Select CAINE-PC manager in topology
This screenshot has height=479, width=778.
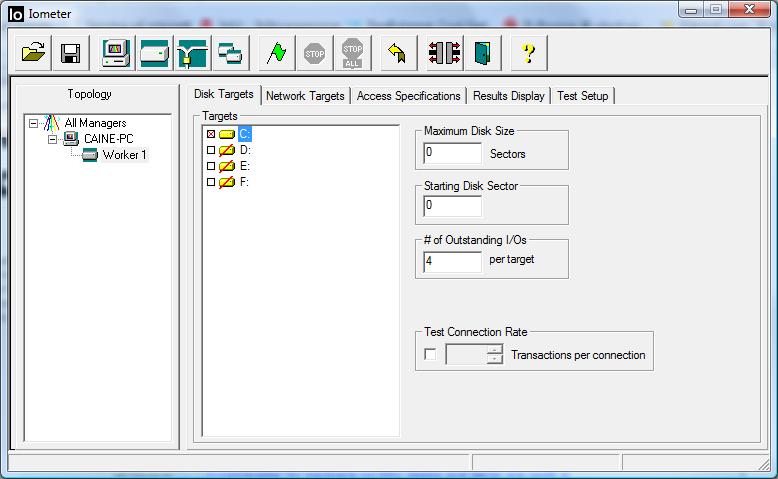109,138
